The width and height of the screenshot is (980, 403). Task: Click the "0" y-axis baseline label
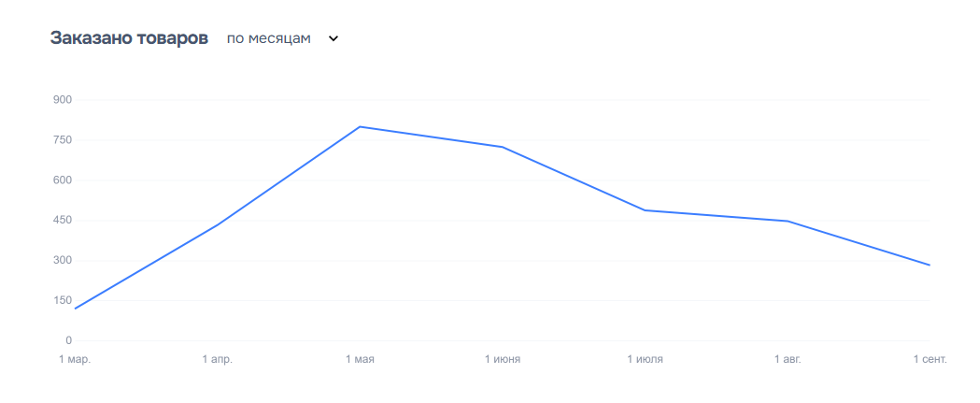coord(68,340)
